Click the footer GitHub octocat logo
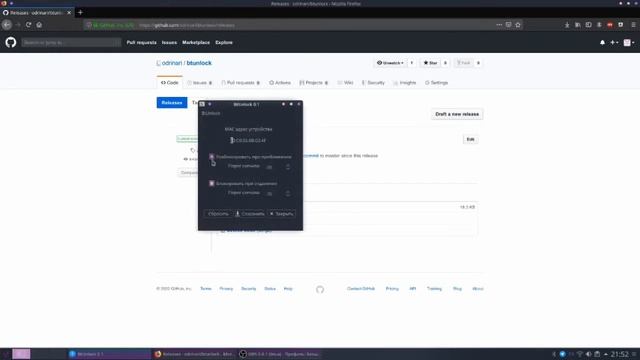 pos(320,289)
